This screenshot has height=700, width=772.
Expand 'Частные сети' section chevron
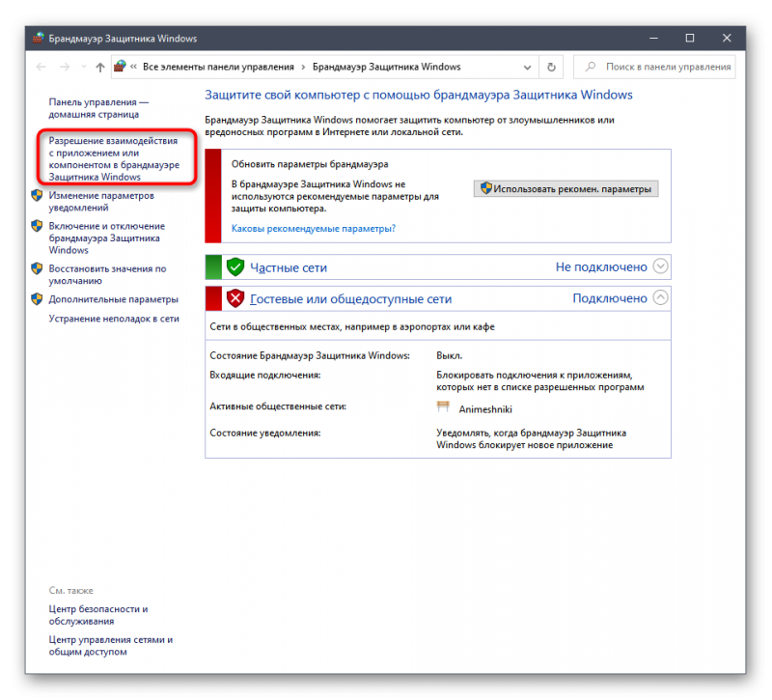tap(660, 266)
